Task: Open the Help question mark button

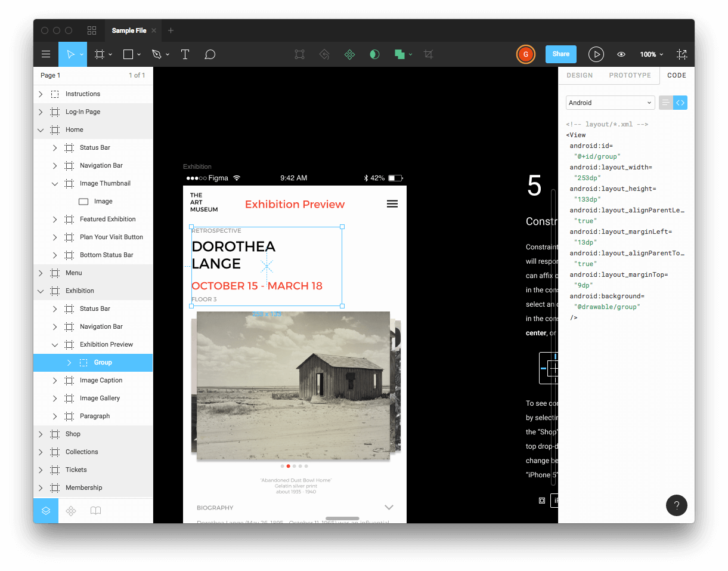Action: point(676,505)
